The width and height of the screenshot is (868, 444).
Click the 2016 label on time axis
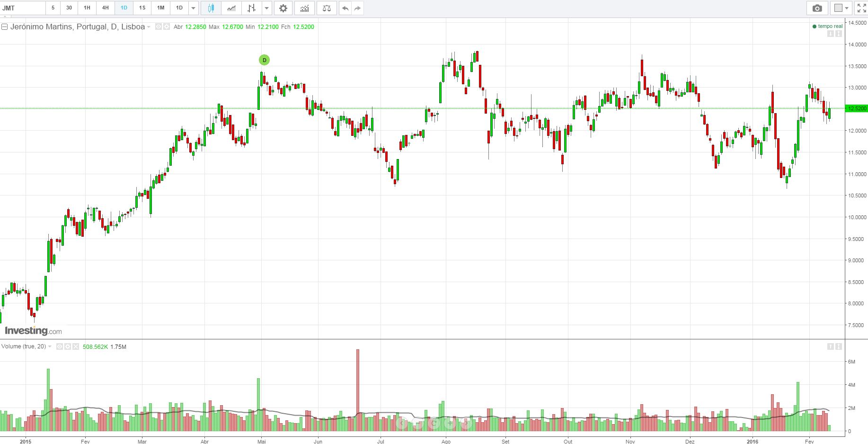click(753, 441)
